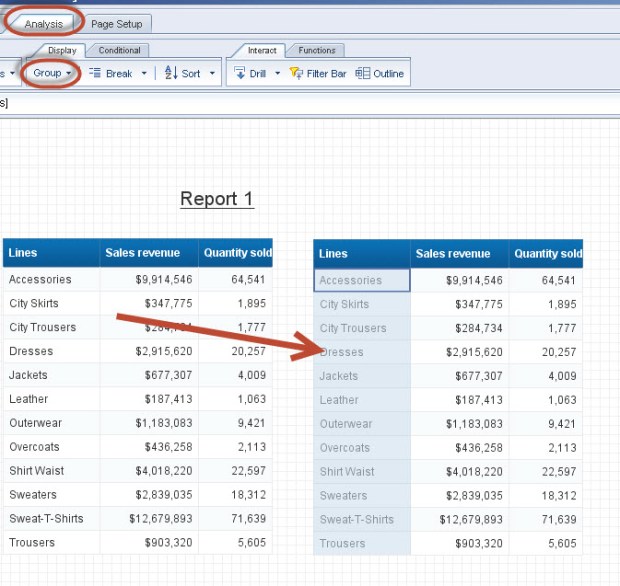Open the Functions sub-tab

(x=317, y=50)
